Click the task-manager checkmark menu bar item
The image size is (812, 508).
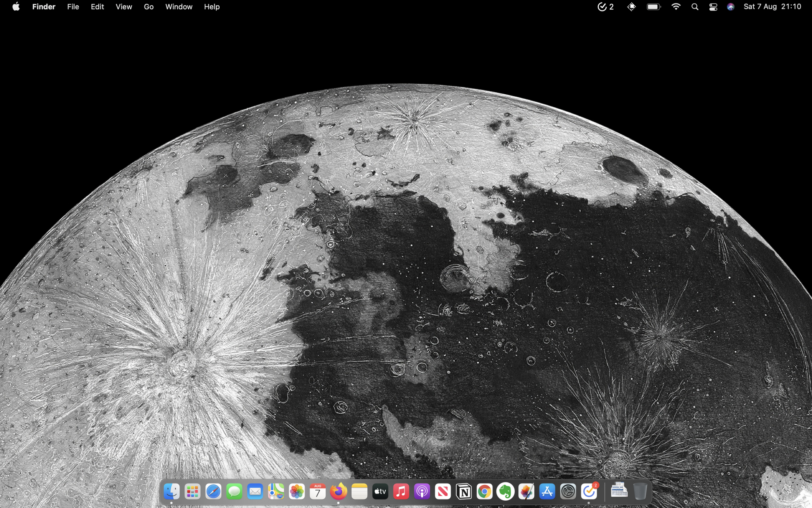pos(605,7)
